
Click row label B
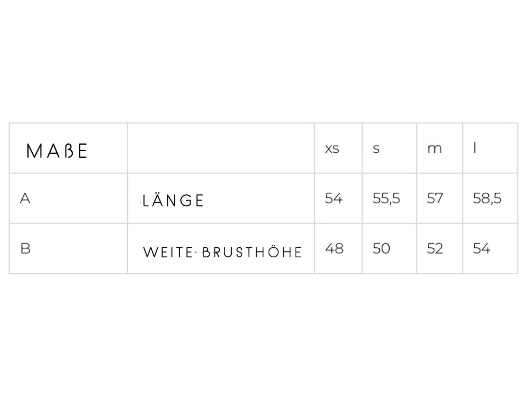coord(25,248)
